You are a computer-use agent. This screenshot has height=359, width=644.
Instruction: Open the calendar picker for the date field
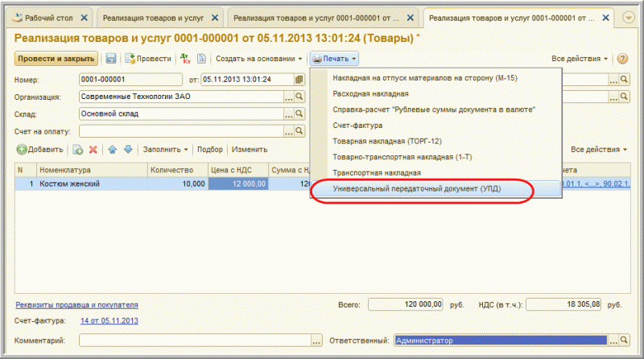pos(299,79)
